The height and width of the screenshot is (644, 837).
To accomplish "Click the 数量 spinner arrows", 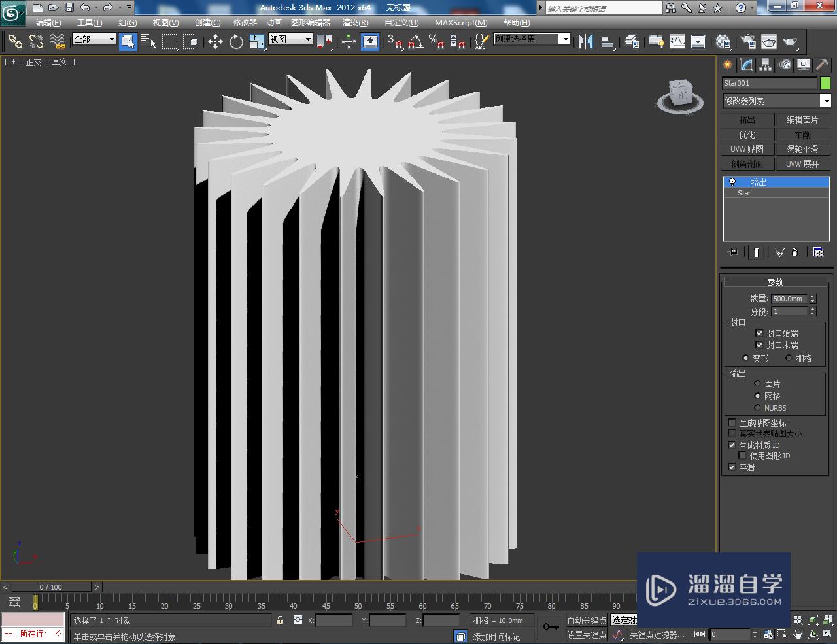I will click(x=813, y=299).
